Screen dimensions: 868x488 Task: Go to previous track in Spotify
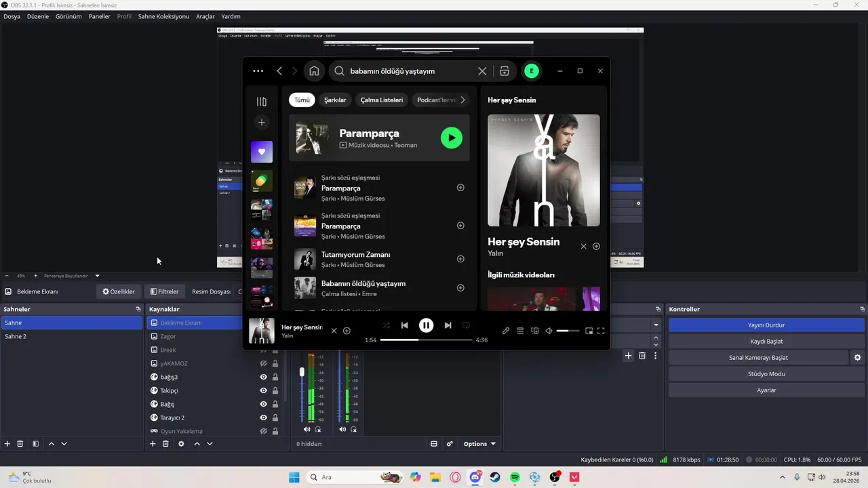pyautogui.click(x=404, y=325)
